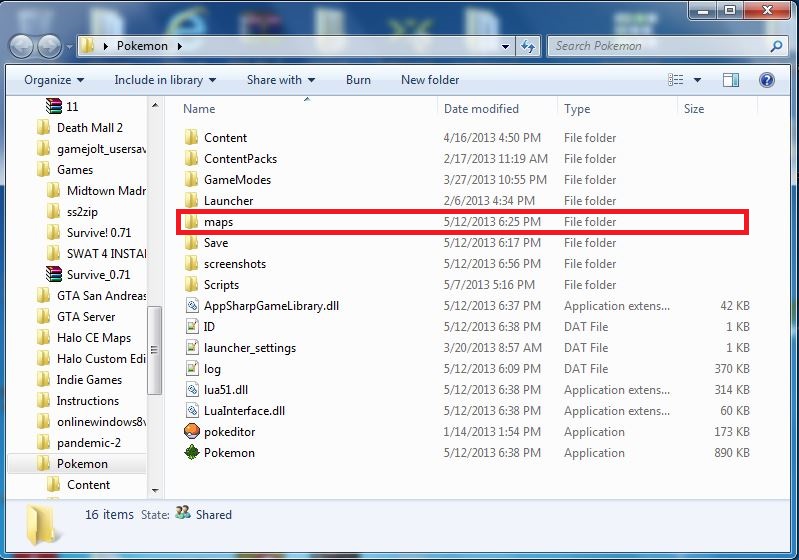799x560 pixels.
Task: Open the Help question mark button
Action: [766, 80]
